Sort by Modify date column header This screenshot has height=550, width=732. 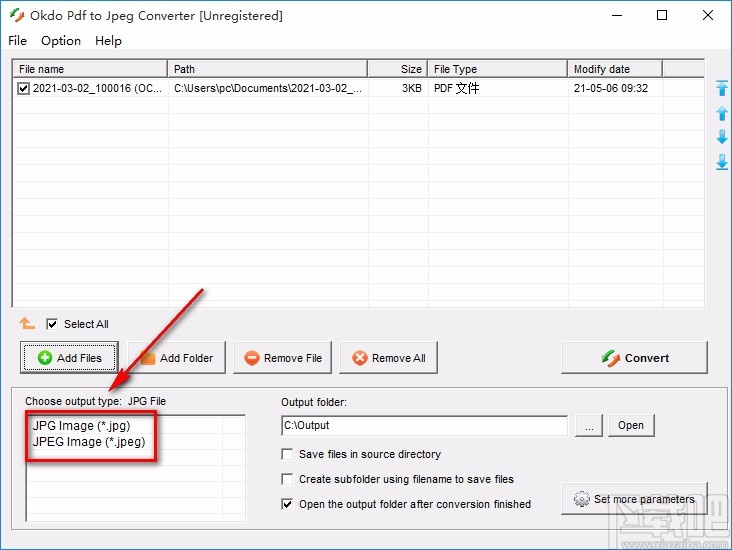(615, 69)
